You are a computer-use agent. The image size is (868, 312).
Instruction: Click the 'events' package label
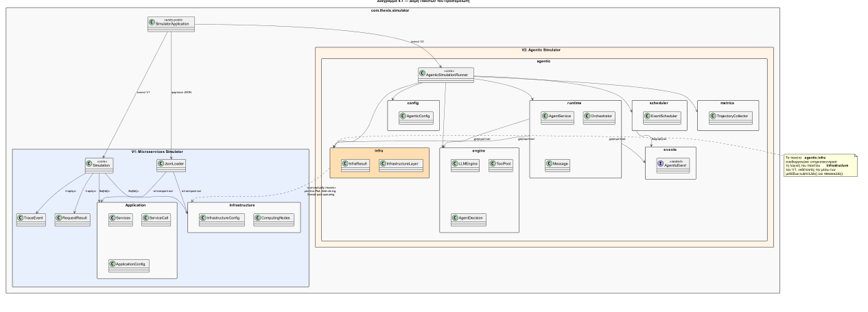pos(670,149)
